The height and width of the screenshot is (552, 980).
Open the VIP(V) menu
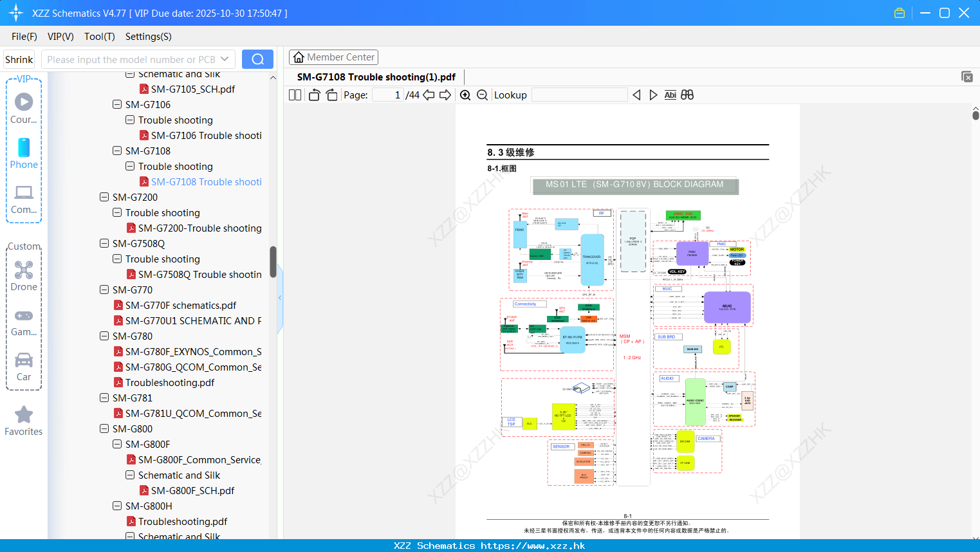coord(60,37)
